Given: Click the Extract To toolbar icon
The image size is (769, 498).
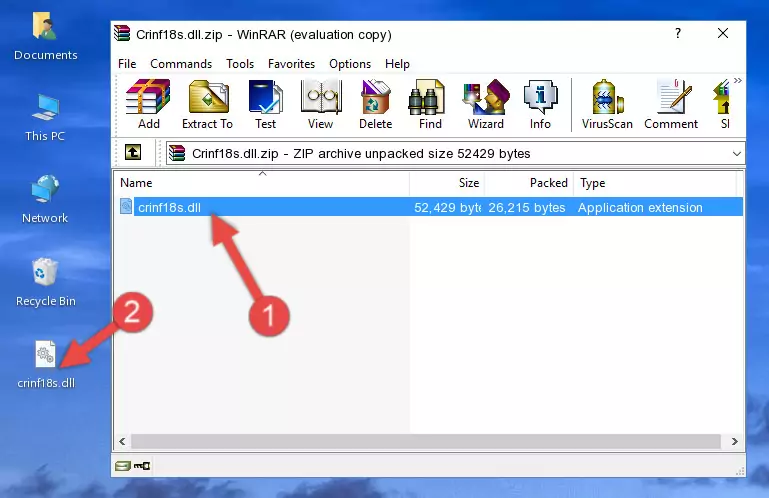Looking at the screenshot, I should pyautogui.click(x=207, y=105).
